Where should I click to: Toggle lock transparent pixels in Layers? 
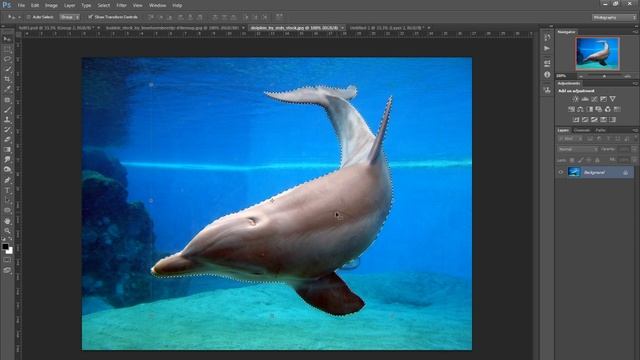(572, 160)
